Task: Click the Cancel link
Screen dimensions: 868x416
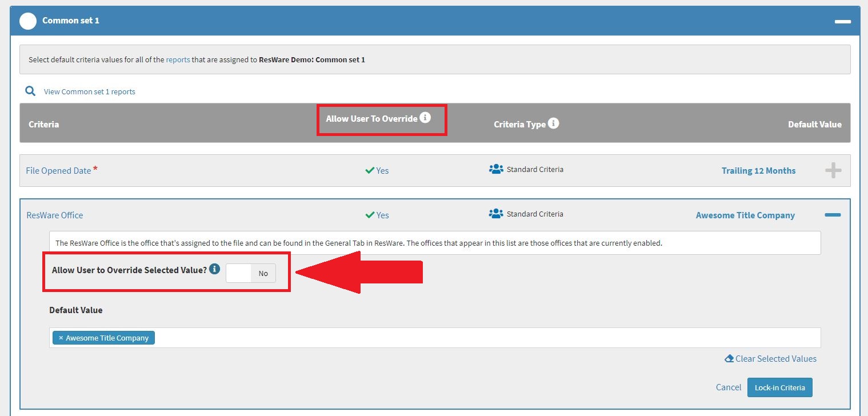Action: pos(728,387)
